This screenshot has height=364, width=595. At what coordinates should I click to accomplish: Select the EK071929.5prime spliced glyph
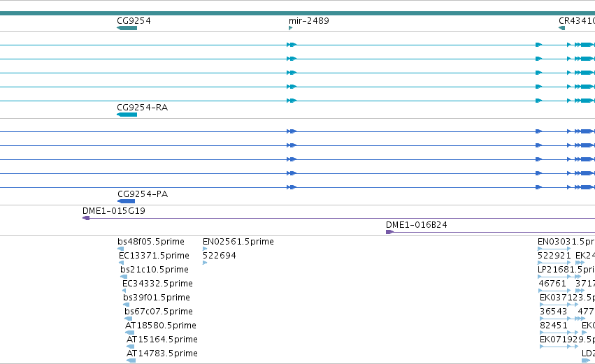click(x=559, y=347)
